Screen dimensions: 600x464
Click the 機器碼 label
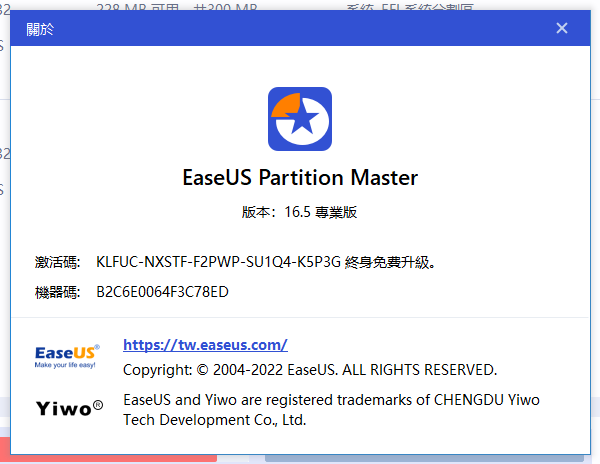(57, 292)
